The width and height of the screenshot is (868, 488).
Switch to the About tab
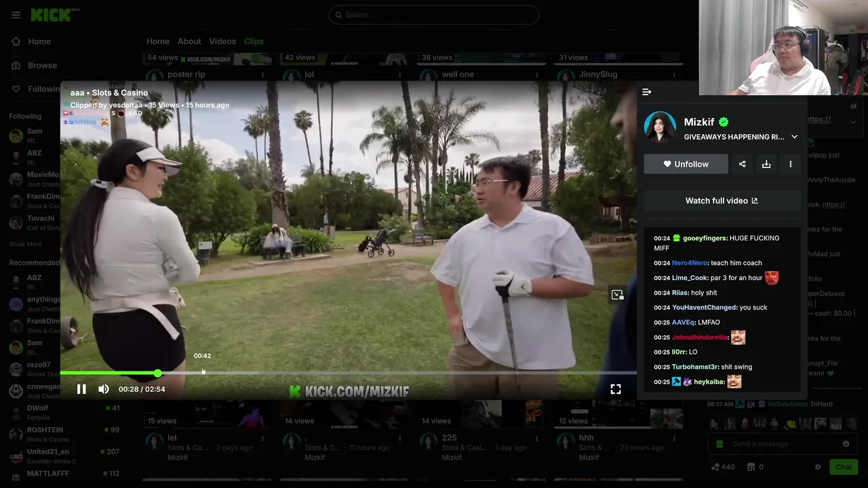[189, 41]
